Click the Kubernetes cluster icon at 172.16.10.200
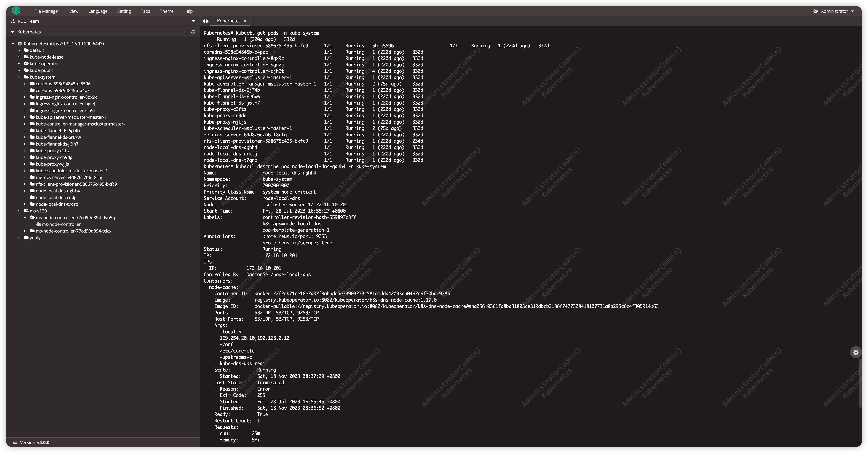The height and width of the screenshot is (453, 868). pos(20,44)
